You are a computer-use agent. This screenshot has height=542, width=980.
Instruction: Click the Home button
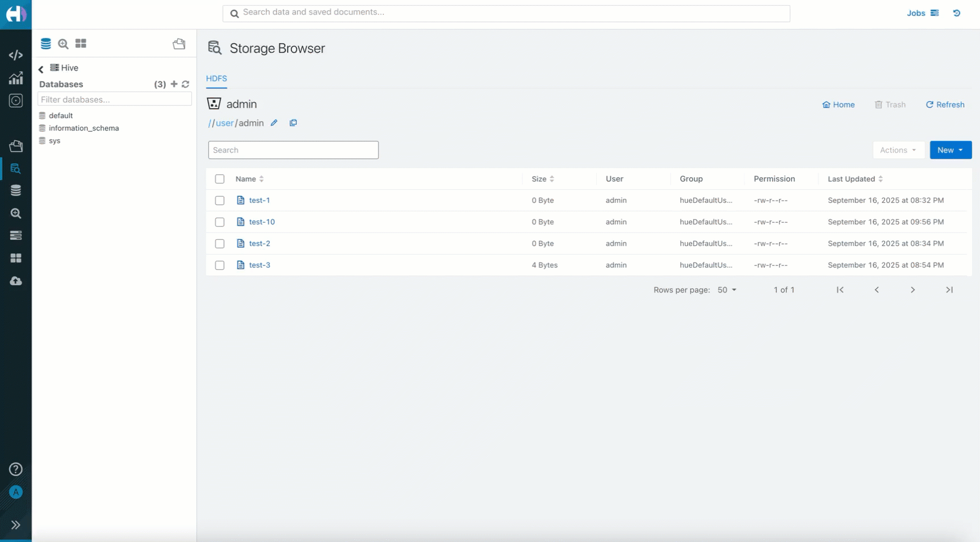tap(839, 105)
